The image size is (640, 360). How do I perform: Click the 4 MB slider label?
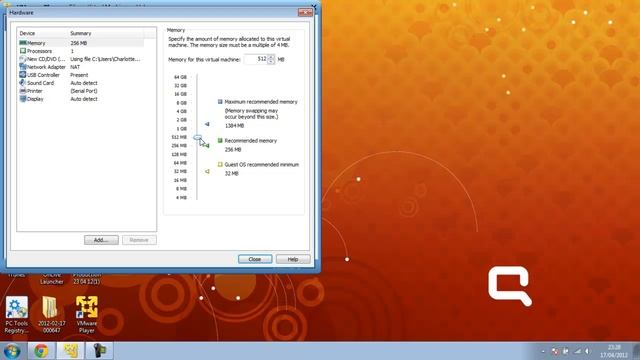181,198
